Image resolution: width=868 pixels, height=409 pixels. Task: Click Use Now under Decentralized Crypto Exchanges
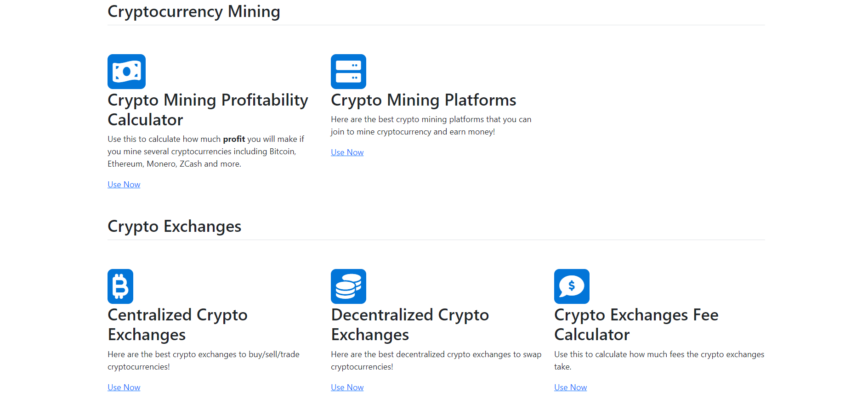pos(347,387)
